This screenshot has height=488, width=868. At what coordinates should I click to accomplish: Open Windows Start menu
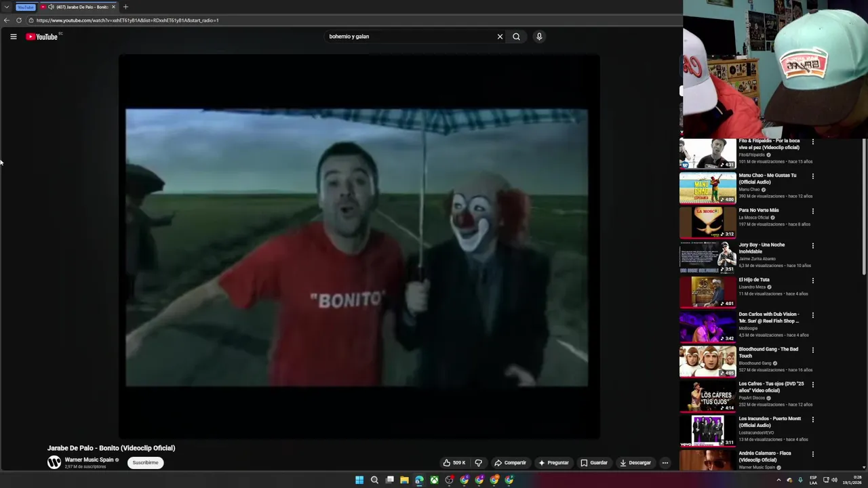(x=359, y=480)
